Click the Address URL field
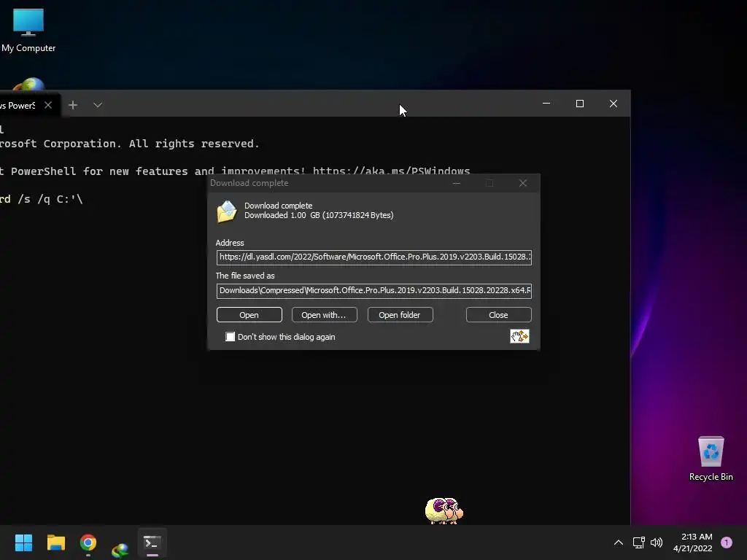The image size is (747, 560). [x=374, y=257]
